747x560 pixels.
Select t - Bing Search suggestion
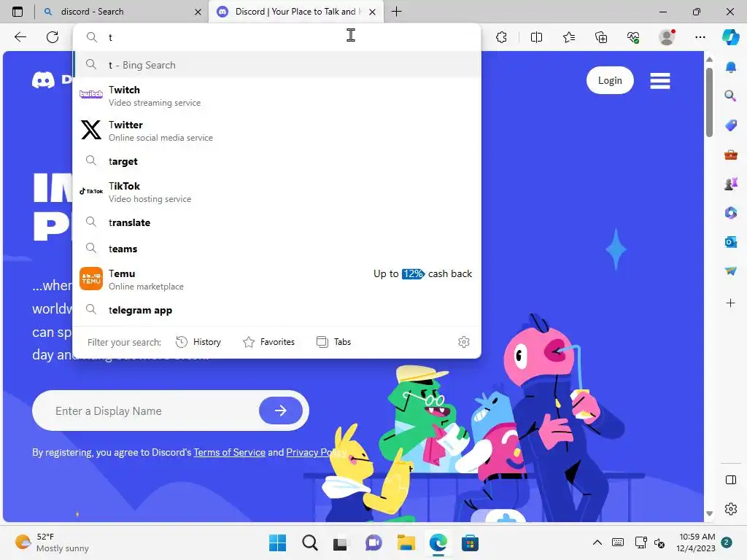pyautogui.click(x=276, y=65)
